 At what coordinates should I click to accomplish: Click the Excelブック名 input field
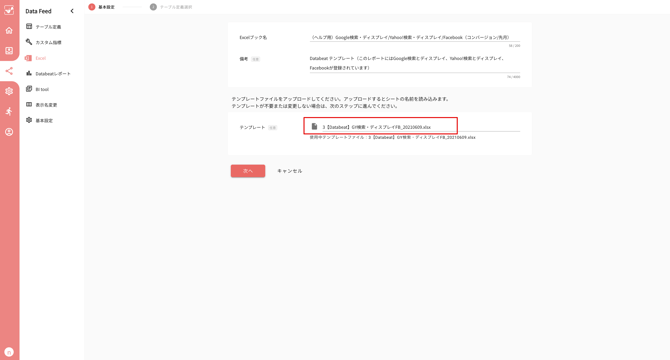(414, 38)
